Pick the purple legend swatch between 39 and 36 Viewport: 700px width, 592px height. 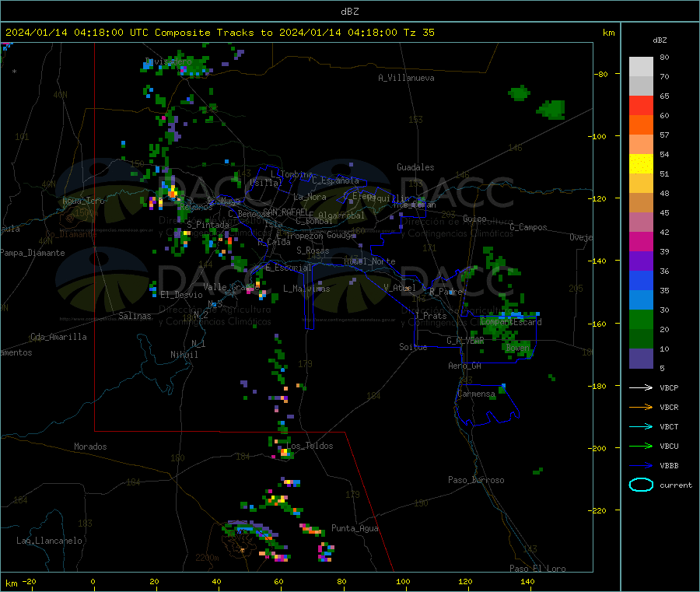click(641, 261)
